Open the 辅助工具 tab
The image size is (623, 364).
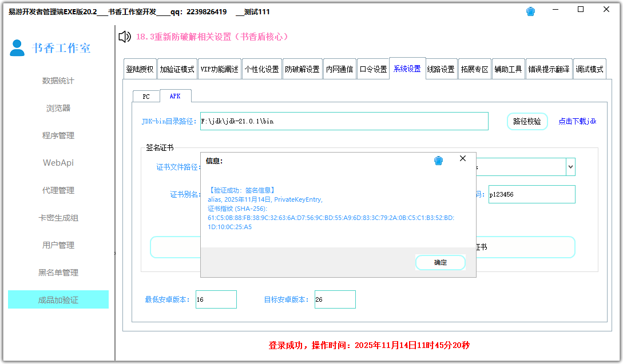click(x=508, y=68)
